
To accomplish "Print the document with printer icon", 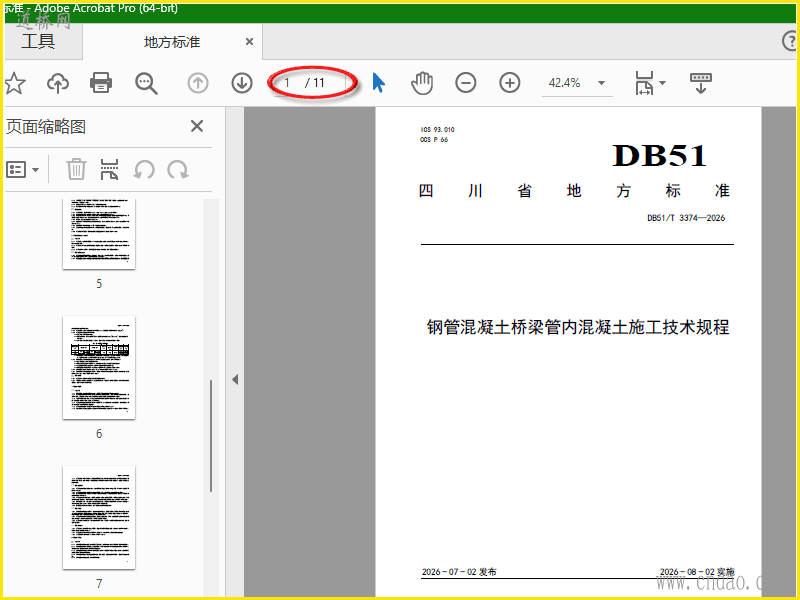I will point(101,83).
